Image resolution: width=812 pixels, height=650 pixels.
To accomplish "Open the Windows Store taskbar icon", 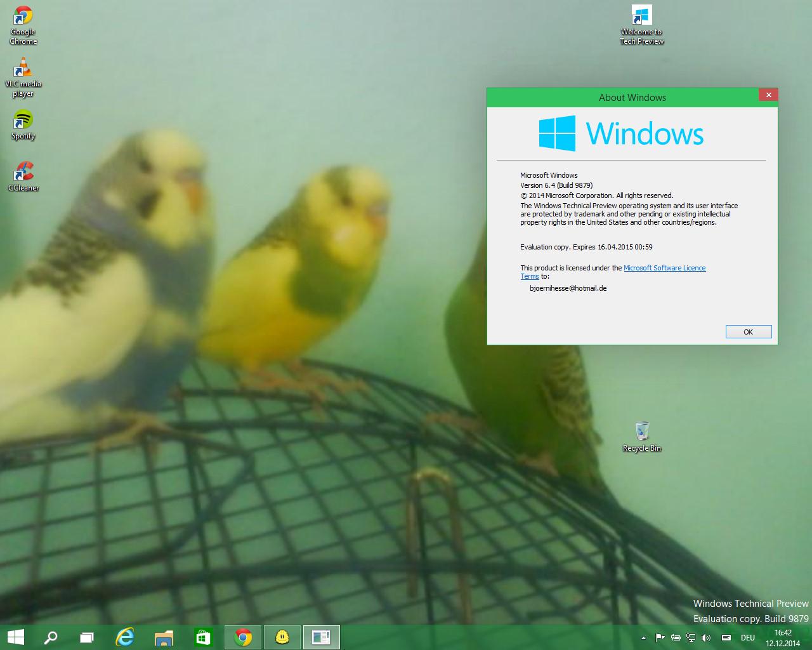I will [x=203, y=637].
